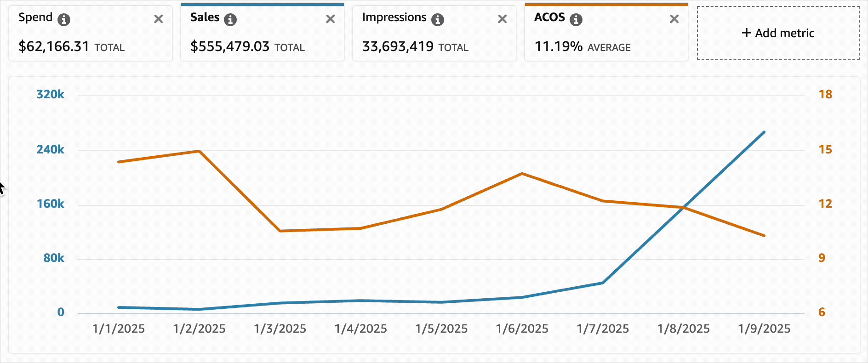The width and height of the screenshot is (868, 363).
Task: Click the ACOS line peak at 1/2/2025
Action: click(x=199, y=151)
